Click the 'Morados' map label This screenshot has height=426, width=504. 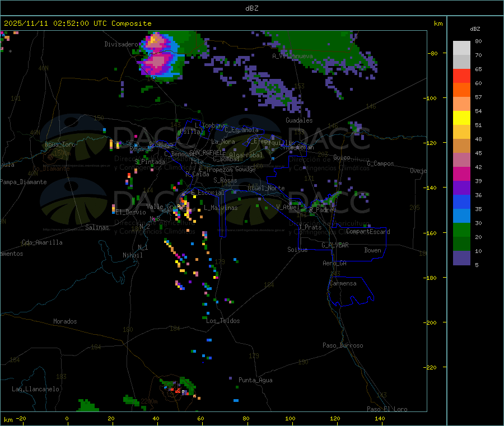(x=65, y=321)
